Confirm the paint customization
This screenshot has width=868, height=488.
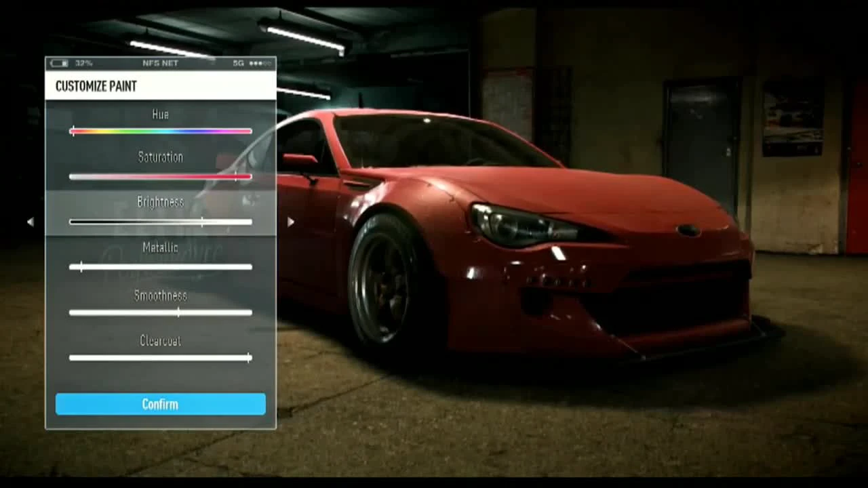point(161,404)
